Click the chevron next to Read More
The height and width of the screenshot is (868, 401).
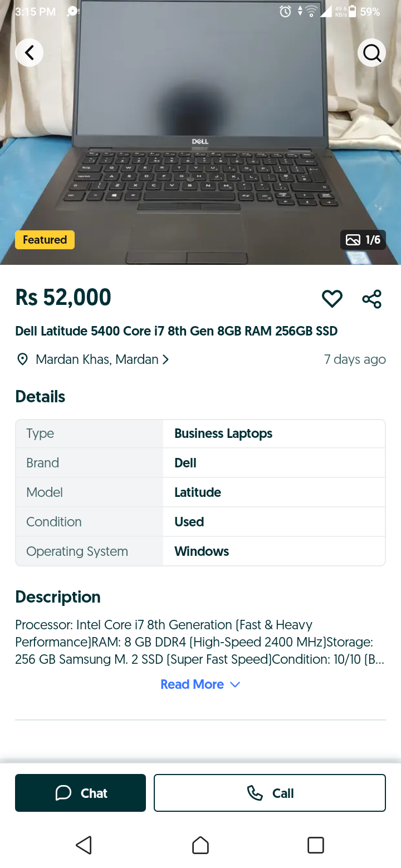(x=235, y=685)
